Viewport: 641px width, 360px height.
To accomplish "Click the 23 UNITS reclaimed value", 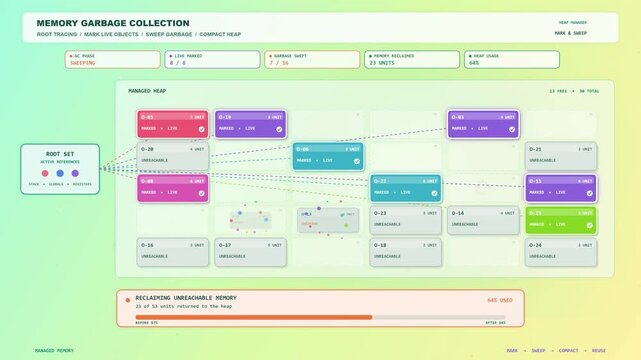I will [x=382, y=63].
